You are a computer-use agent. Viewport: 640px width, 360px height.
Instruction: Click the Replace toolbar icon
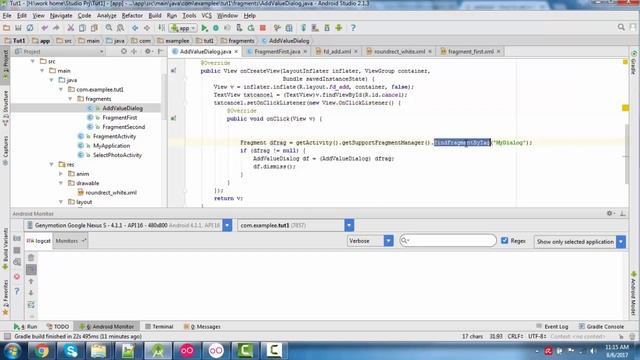[x=121, y=28]
